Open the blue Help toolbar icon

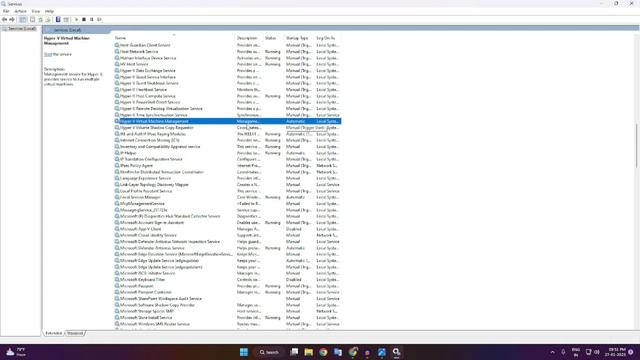pyautogui.click(x=58, y=20)
